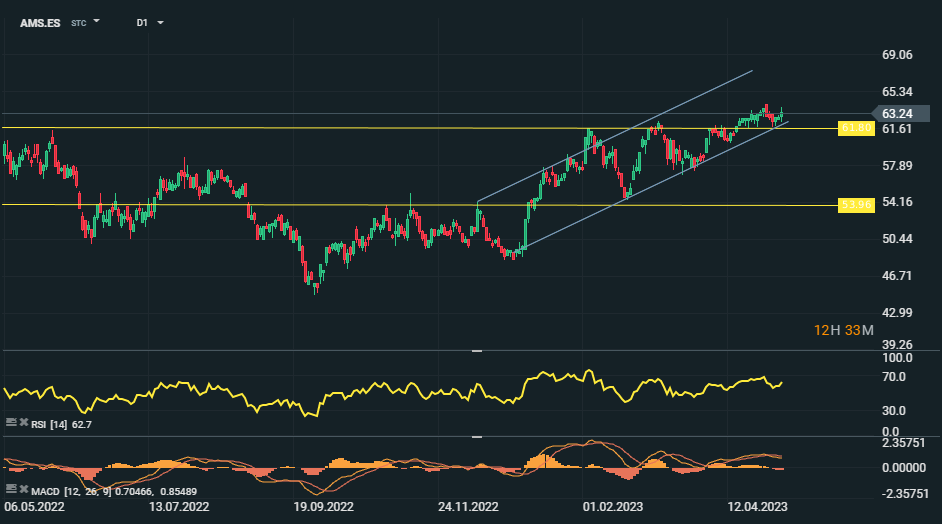Click the 57.89 price axis label
This screenshot has height=524, width=942.
pos(897,166)
